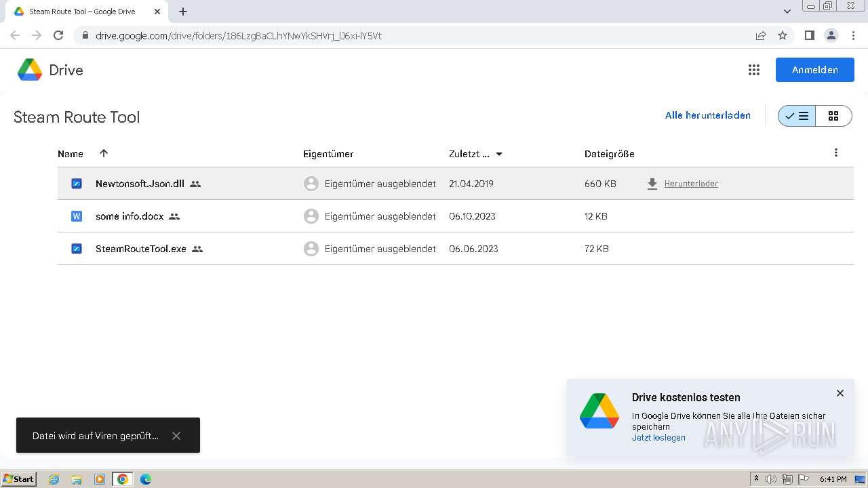Close the Drive kostenlos testen popup

click(x=840, y=393)
